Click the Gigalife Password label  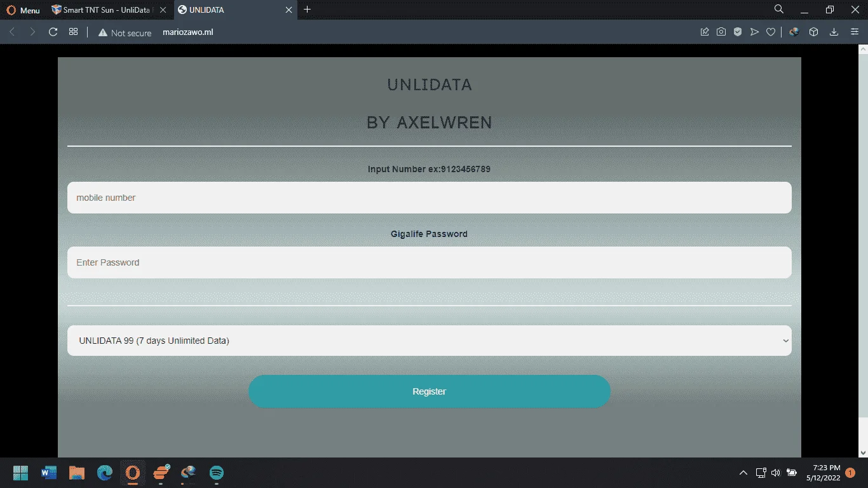(429, 234)
